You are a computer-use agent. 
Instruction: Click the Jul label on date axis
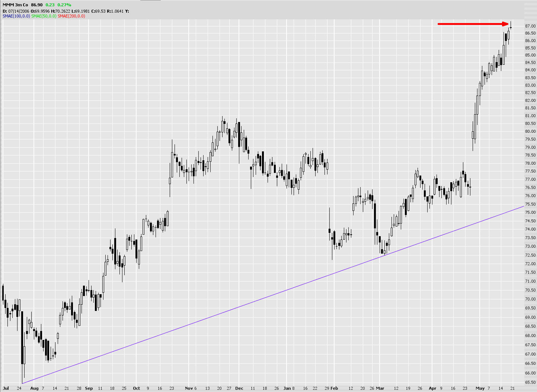6,388
